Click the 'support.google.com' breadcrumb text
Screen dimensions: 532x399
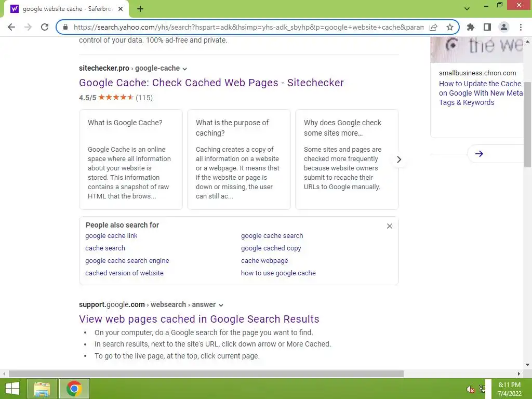[112, 304]
